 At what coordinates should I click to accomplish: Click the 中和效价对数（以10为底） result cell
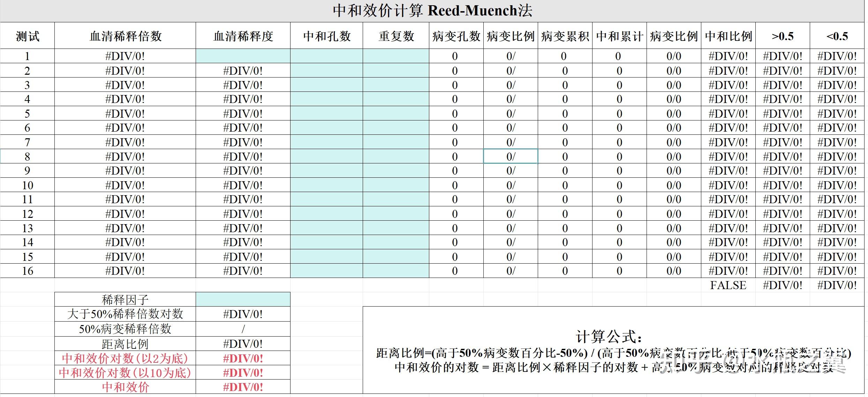point(243,372)
